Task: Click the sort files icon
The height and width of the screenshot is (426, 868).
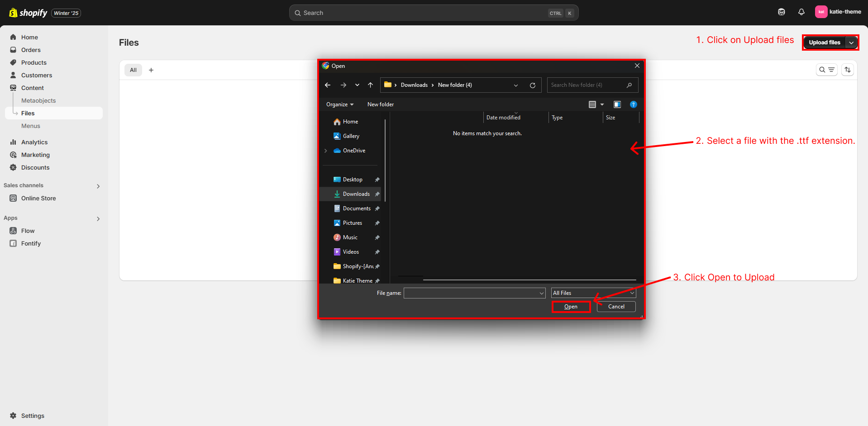Action: pos(847,70)
